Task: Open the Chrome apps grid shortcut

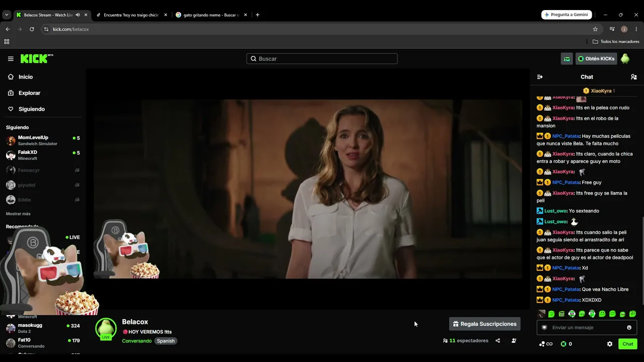Action: [7, 42]
